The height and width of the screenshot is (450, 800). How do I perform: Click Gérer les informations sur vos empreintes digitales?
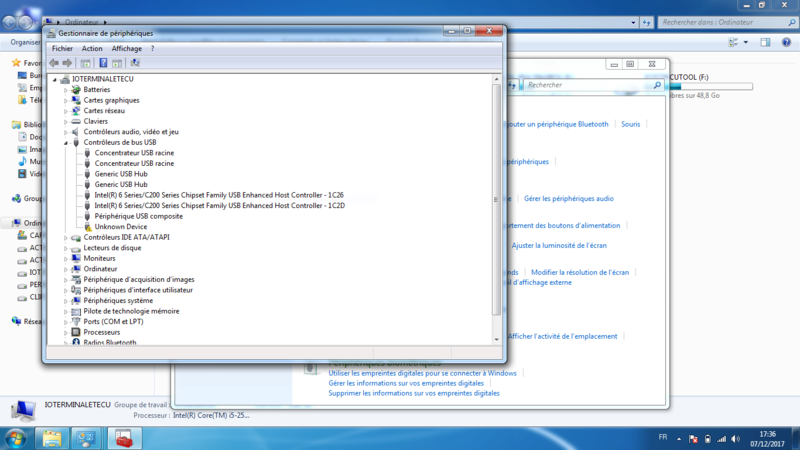(x=406, y=383)
